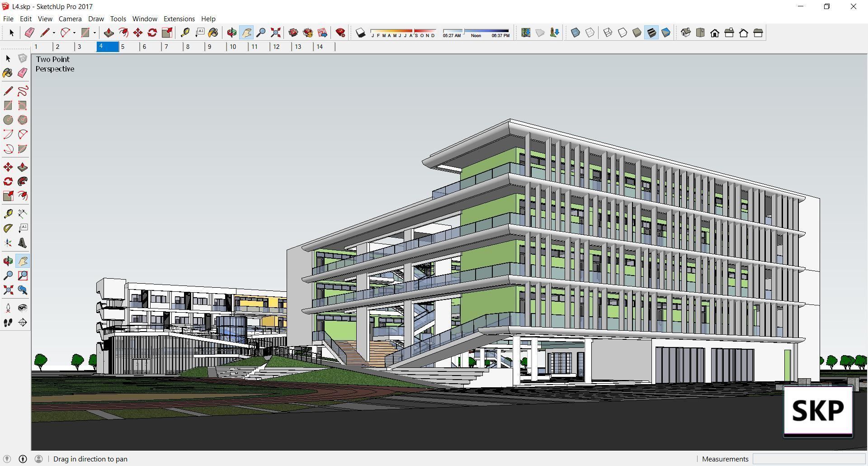
Task: Switch to scene tab 14
Action: pos(324,47)
